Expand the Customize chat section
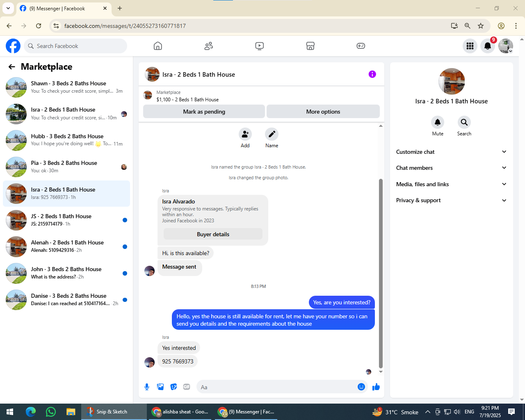Viewport: 525px width, 420px height. coord(452,152)
